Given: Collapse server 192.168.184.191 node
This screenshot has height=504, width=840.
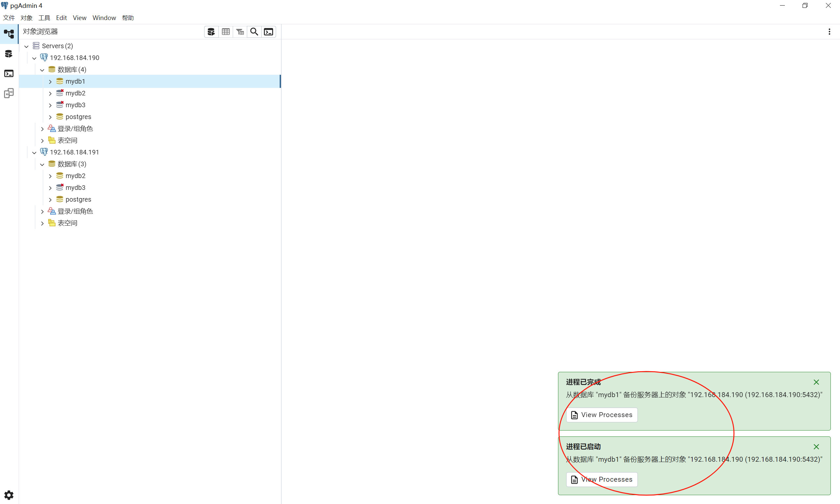Looking at the screenshot, I should (x=34, y=152).
